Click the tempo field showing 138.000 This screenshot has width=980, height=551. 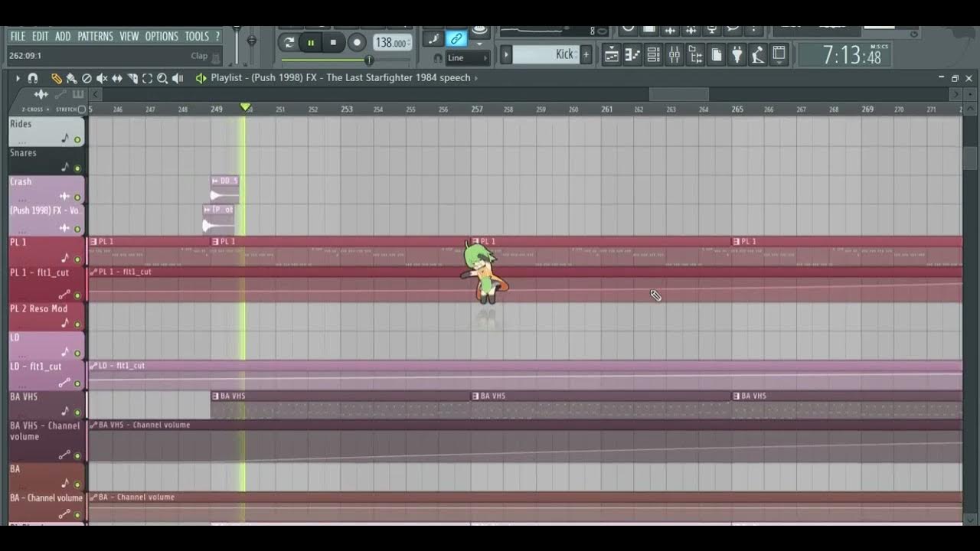(393, 43)
